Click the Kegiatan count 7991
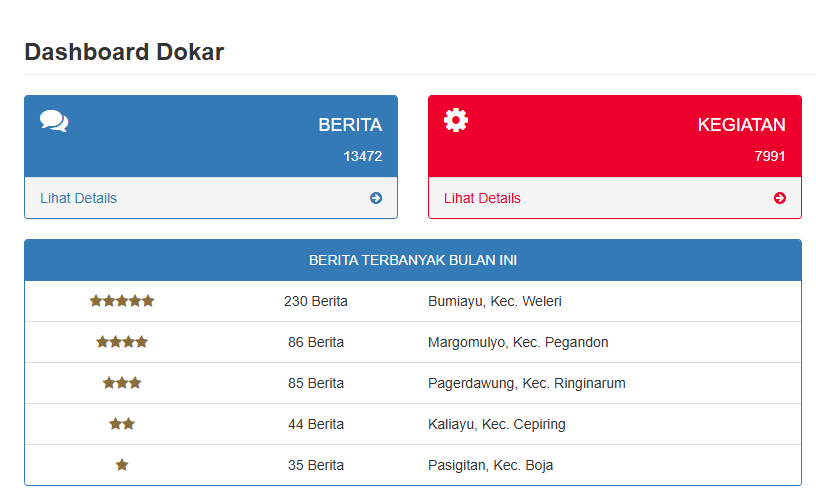This screenshot has height=503, width=816. click(x=770, y=156)
